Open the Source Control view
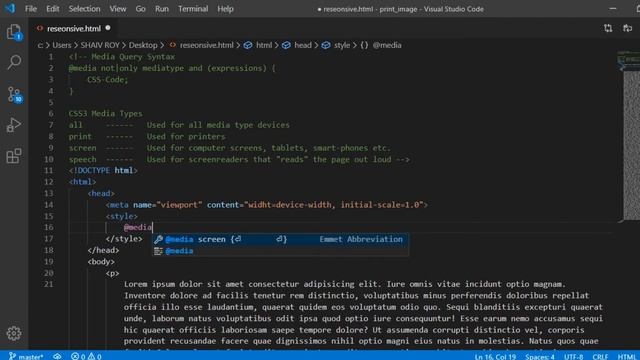This screenshot has height=360, width=640. pyautogui.click(x=14, y=94)
